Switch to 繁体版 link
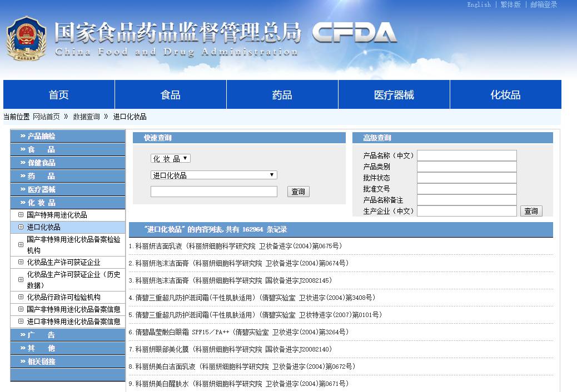Screen dimensions: 577x392 tap(510, 4)
